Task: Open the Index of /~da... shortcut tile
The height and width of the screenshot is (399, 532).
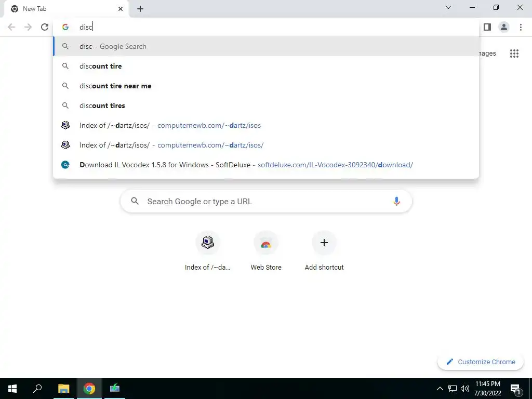Action: [x=208, y=251]
